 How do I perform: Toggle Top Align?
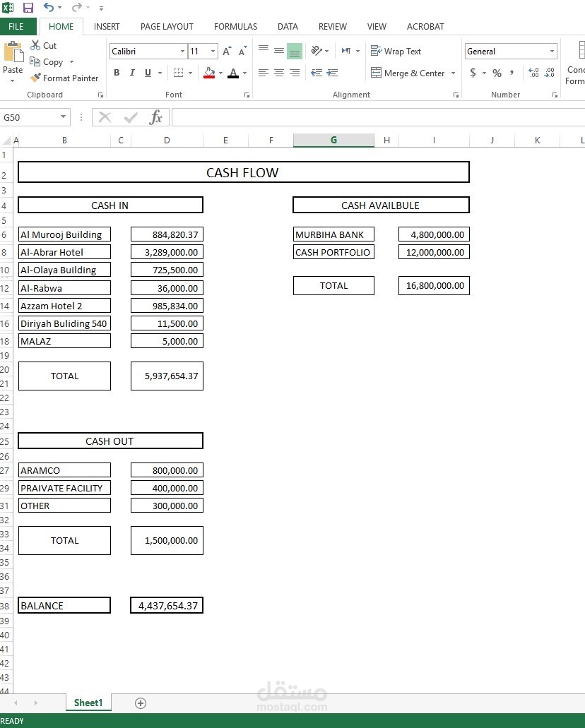pyautogui.click(x=264, y=51)
